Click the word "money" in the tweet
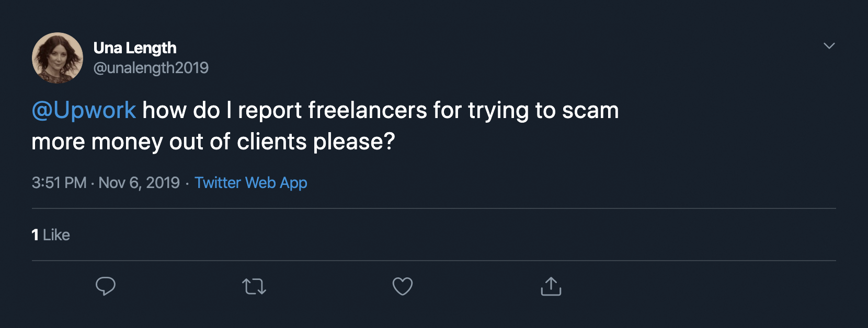Image resolution: width=868 pixels, height=328 pixels. [x=127, y=142]
